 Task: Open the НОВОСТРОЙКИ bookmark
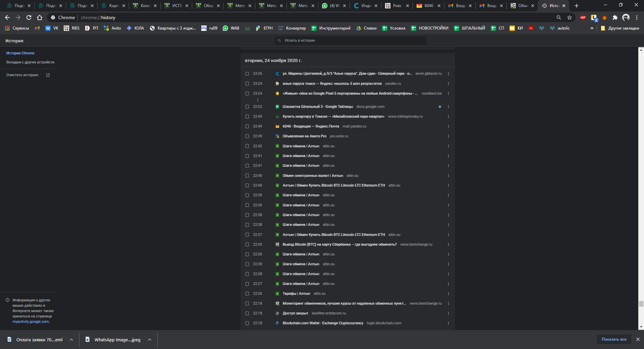(x=430, y=28)
